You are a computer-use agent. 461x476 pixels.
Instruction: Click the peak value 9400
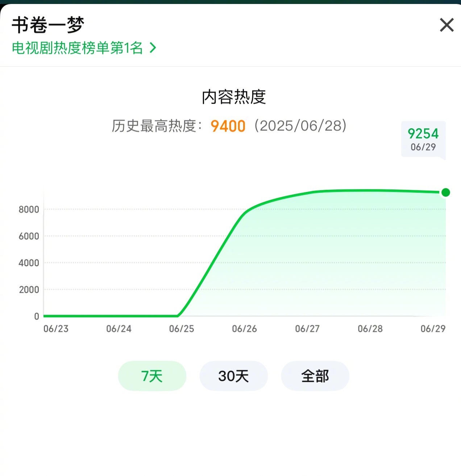[x=228, y=126]
